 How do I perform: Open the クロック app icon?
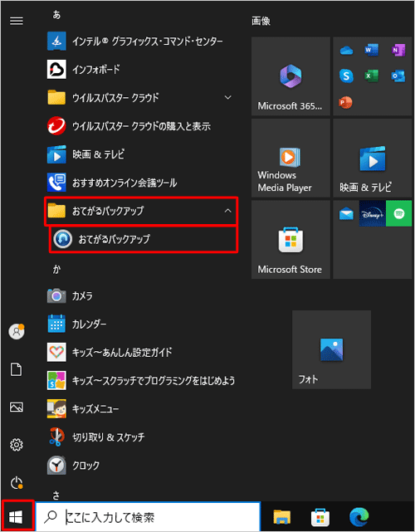click(x=56, y=466)
